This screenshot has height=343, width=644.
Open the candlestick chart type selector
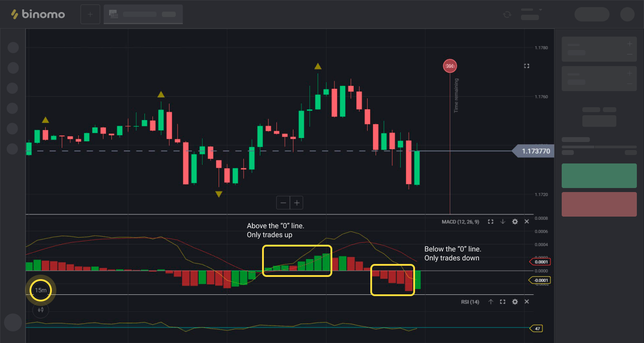(x=41, y=310)
